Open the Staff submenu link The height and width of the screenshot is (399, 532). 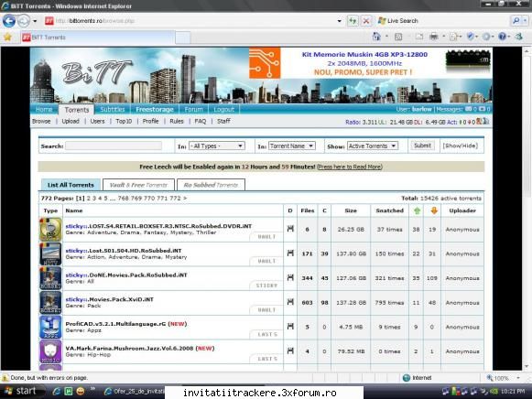[x=223, y=122]
